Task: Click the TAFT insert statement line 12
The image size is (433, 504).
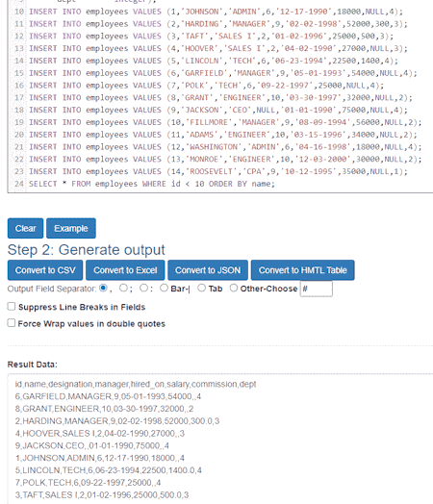Action: tap(211, 36)
